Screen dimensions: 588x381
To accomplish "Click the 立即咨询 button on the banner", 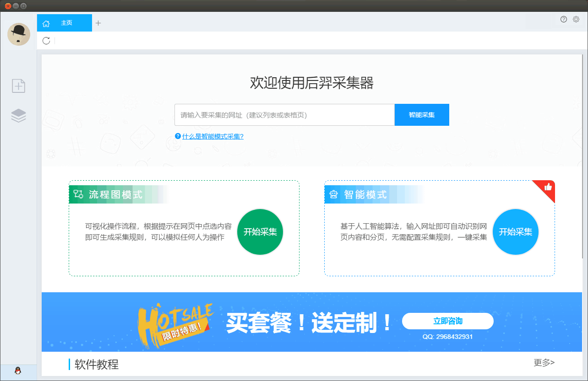I will pyautogui.click(x=447, y=321).
